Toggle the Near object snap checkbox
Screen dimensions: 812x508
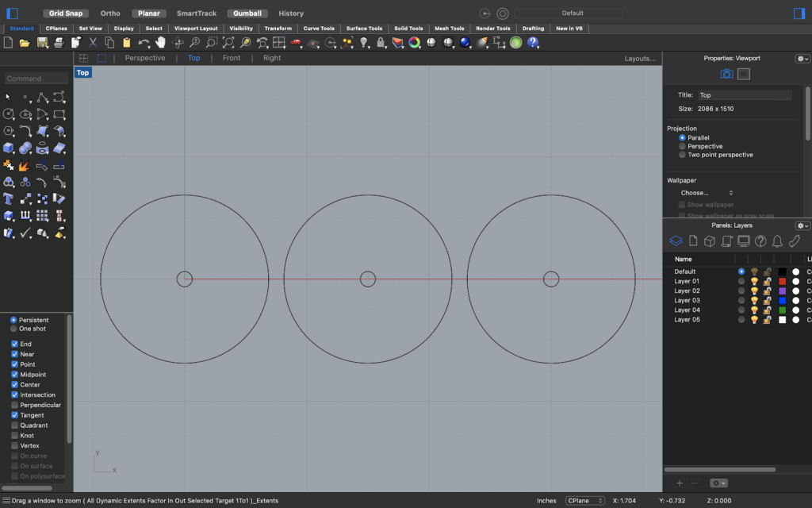click(x=14, y=355)
